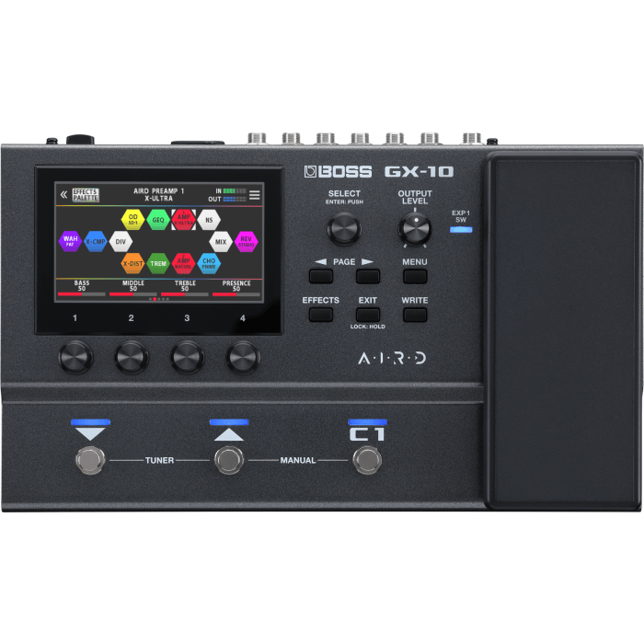Tap the double-chevron back arrow on screen

63,195
